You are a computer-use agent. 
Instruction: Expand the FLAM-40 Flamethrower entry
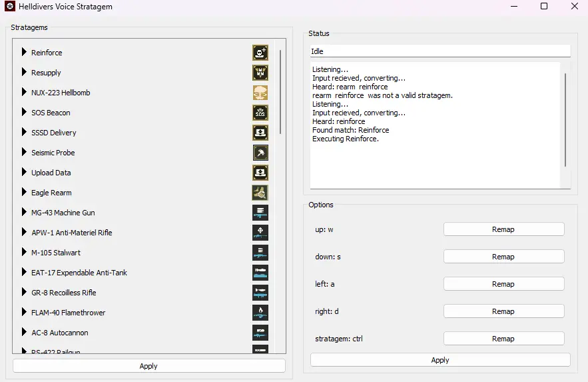24,312
